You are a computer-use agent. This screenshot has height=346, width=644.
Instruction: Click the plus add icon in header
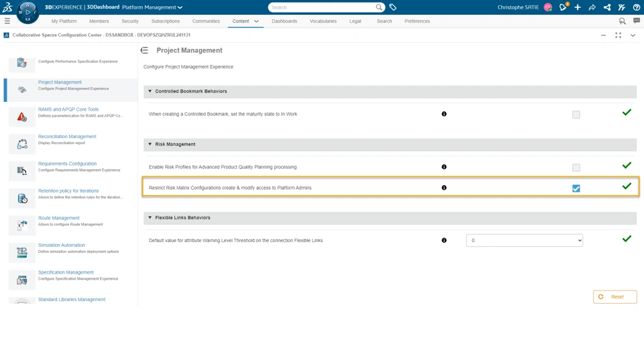[x=578, y=7]
